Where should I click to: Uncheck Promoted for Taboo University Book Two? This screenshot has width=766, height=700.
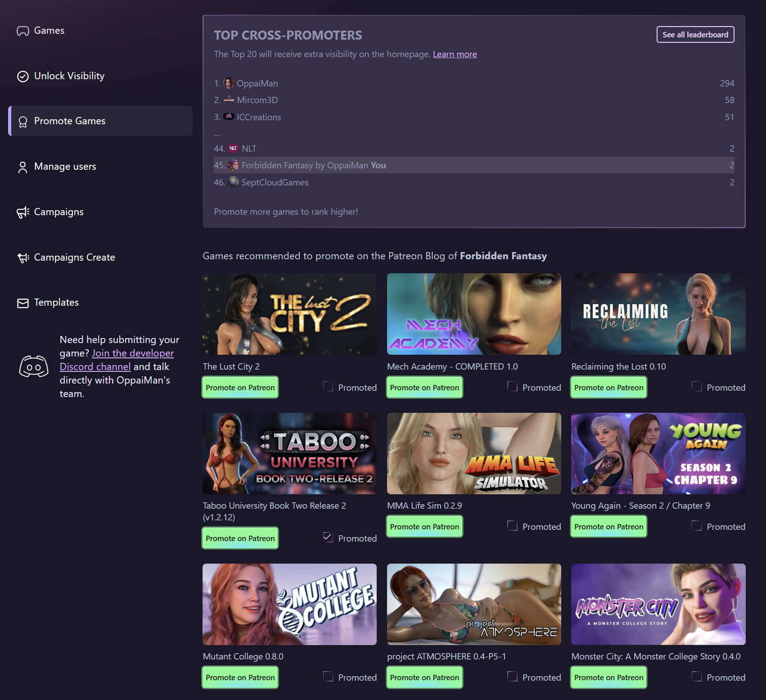(328, 537)
